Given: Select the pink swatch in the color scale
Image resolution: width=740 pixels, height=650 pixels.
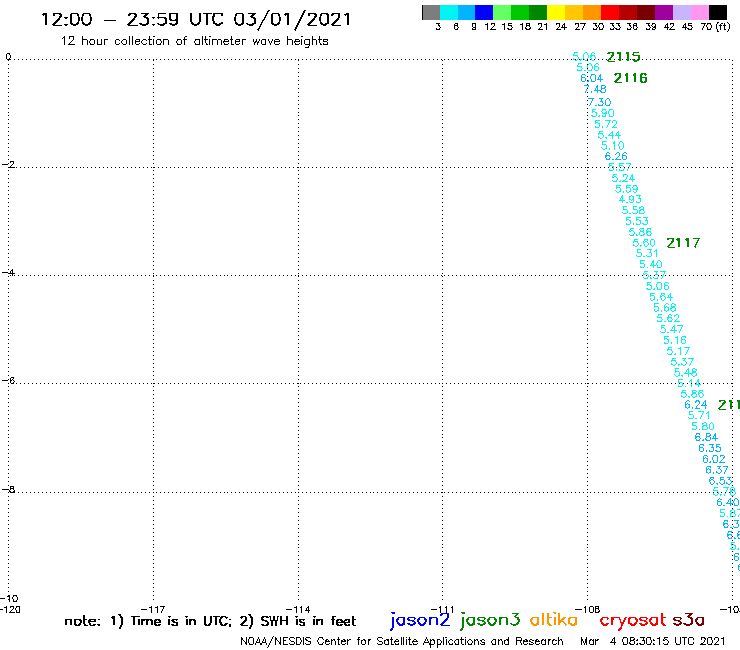Looking at the screenshot, I should click(699, 12).
